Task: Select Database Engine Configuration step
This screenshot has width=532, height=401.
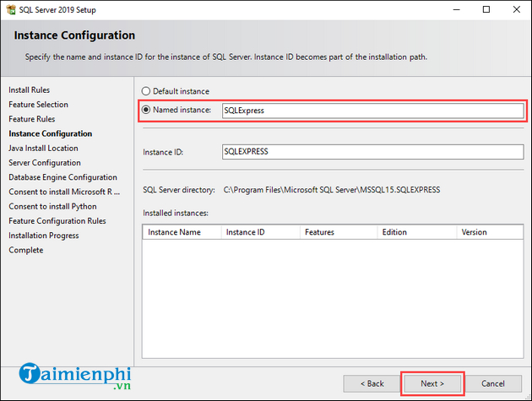Action: [62, 177]
